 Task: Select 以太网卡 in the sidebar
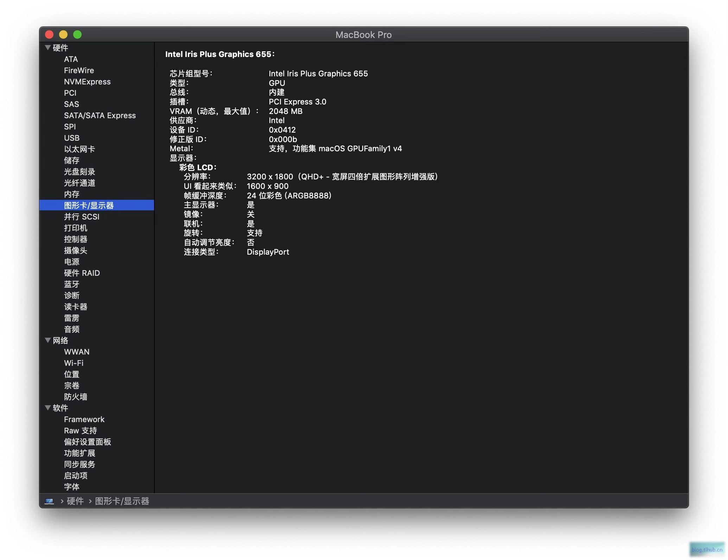pos(79,149)
